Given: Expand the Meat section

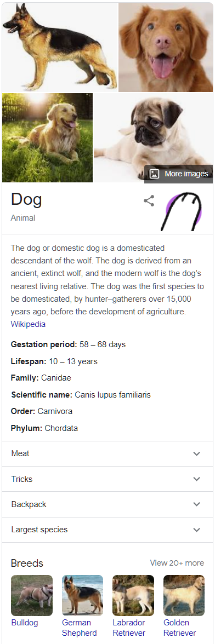Looking at the screenshot, I should (107, 454).
